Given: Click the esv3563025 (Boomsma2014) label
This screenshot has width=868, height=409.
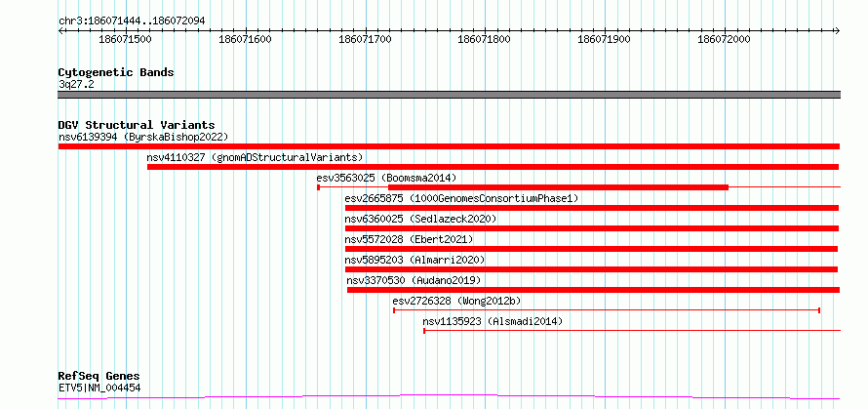Looking at the screenshot, I should pos(386,178).
